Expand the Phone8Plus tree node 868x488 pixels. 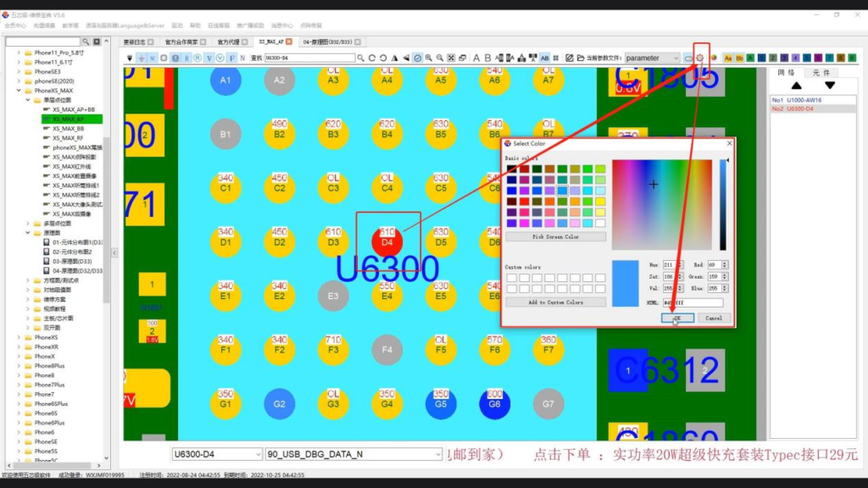pyautogui.click(x=19, y=366)
